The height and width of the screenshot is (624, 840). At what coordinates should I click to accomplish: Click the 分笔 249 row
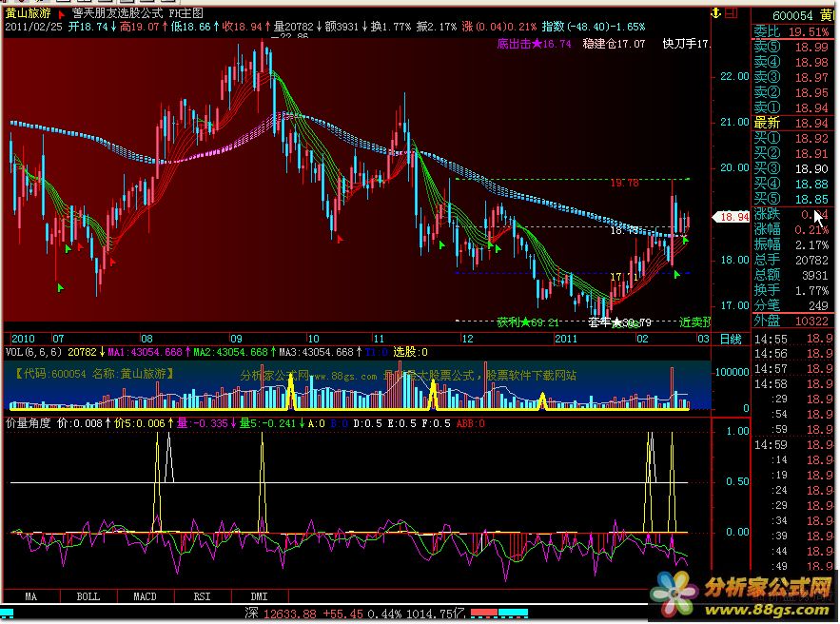[x=791, y=305]
